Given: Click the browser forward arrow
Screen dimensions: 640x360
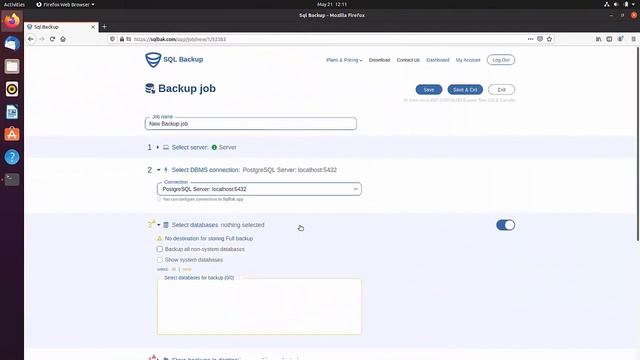Looking at the screenshot, I should pos(41,39).
